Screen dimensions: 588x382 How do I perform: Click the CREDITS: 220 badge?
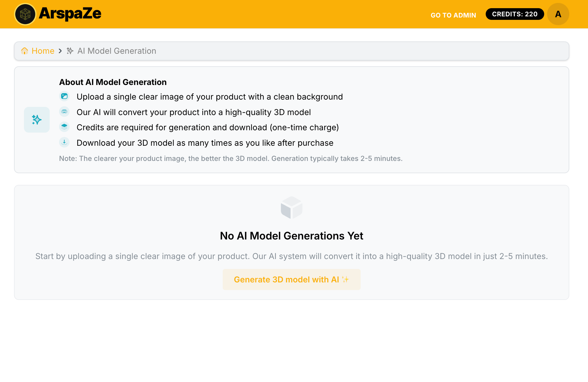tap(515, 14)
